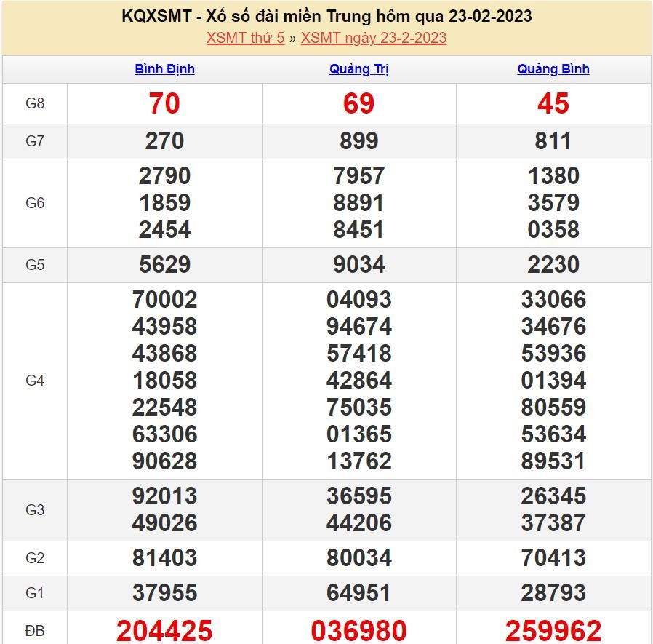Click G4 number 43958
The image size is (653, 644).
click(x=164, y=327)
